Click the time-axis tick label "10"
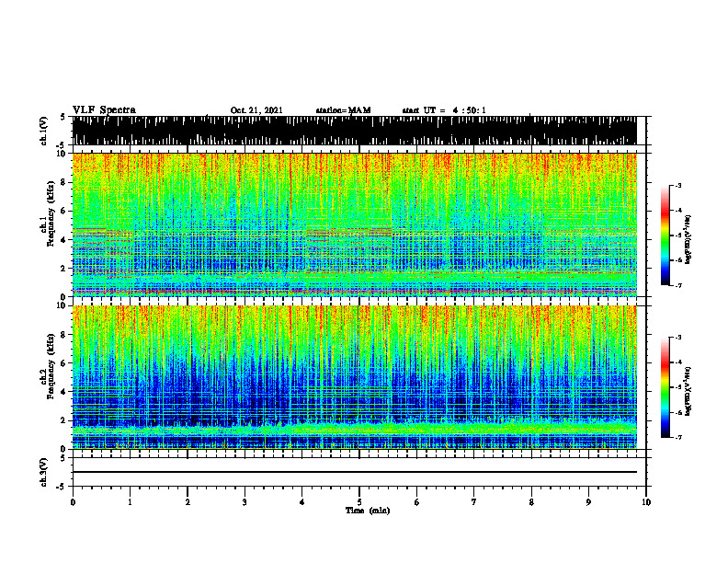The height and width of the screenshot is (563, 728). (646, 502)
